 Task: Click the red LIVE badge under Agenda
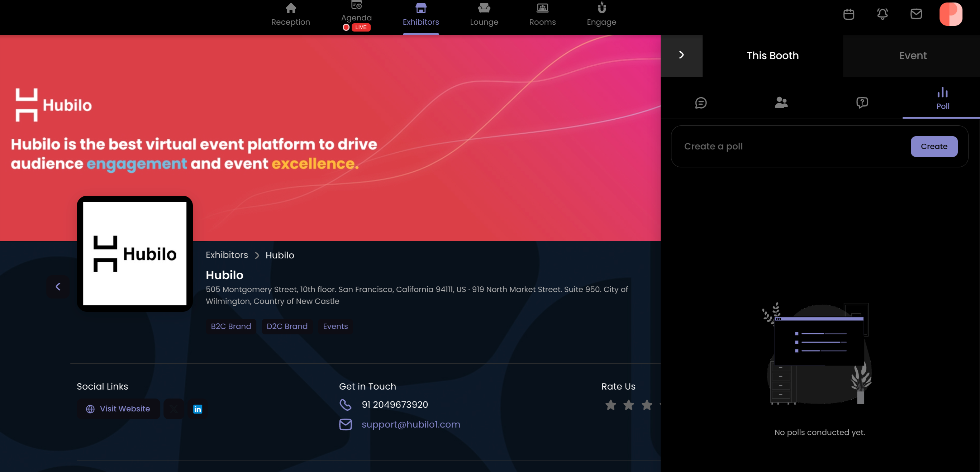click(360, 27)
